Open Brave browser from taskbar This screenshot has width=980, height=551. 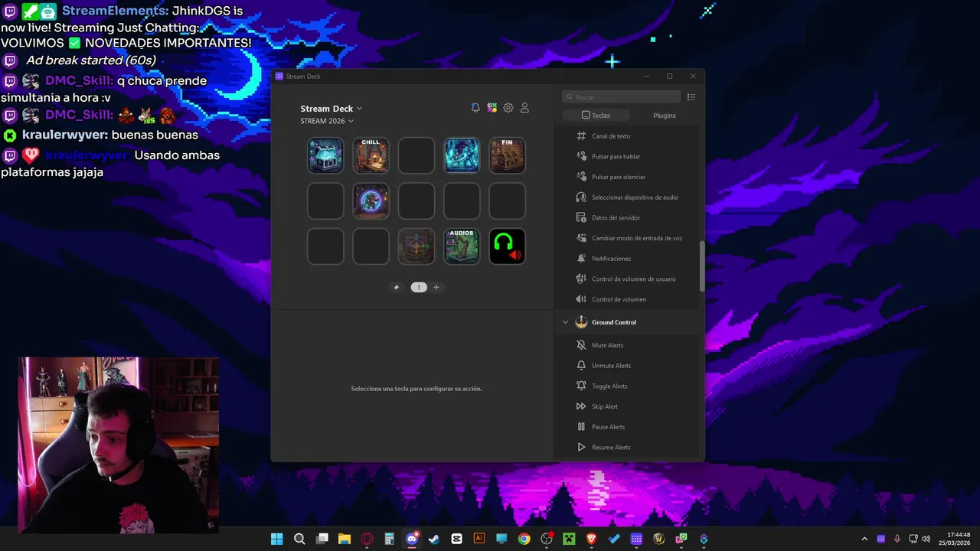[x=591, y=539]
